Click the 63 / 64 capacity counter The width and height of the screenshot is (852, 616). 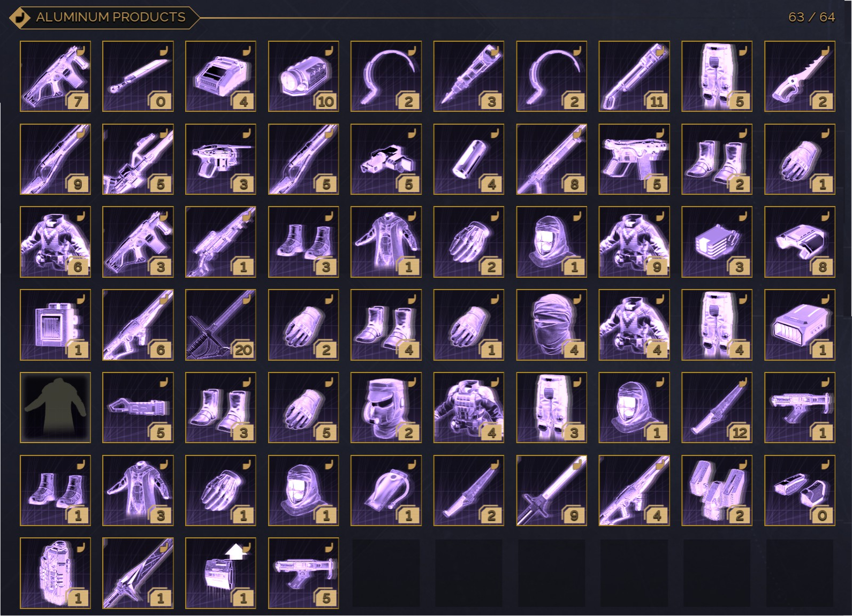pos(811,17)
